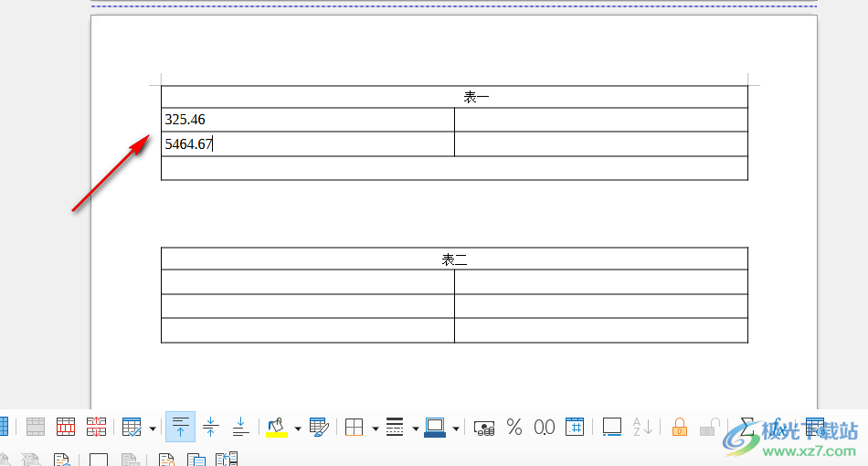This screenshot has height=466, width=868.
Task: Click the empty cell right of 5464.67
Action: pos(601,143)
